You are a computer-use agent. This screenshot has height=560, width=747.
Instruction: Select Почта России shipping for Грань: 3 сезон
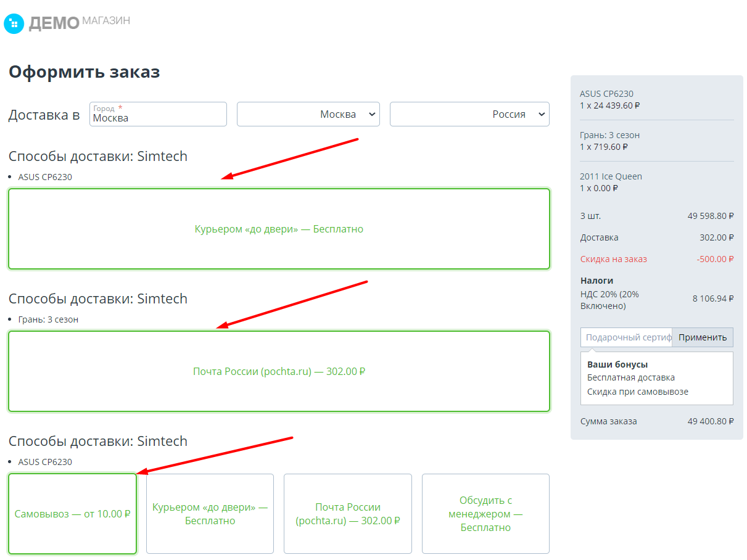279,371
